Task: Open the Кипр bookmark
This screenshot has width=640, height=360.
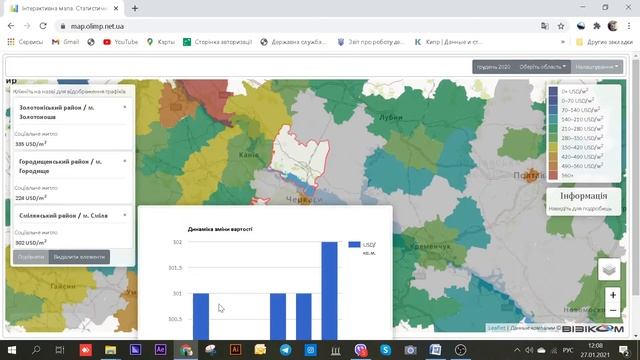Action: [x=448, y=42]
